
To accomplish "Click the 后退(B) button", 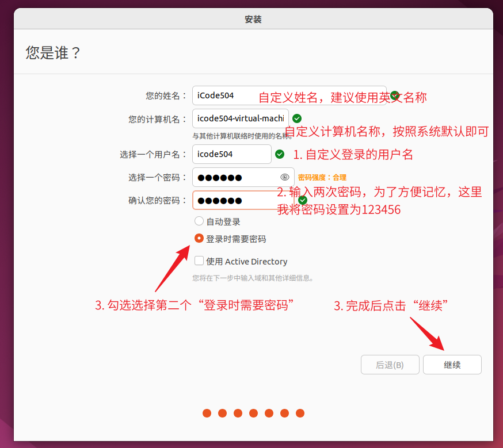I will tap(390, 364).
